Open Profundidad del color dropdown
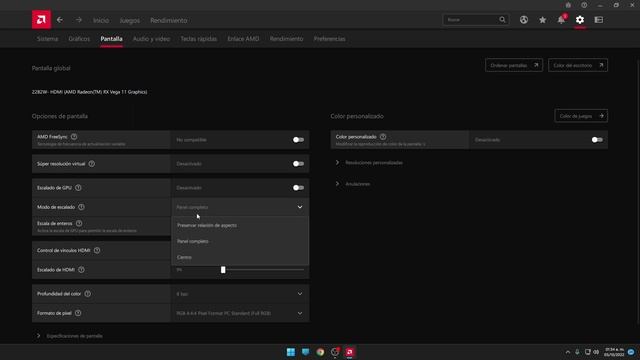640x360 pixels. pyautogui.click(x=240, y=294)
